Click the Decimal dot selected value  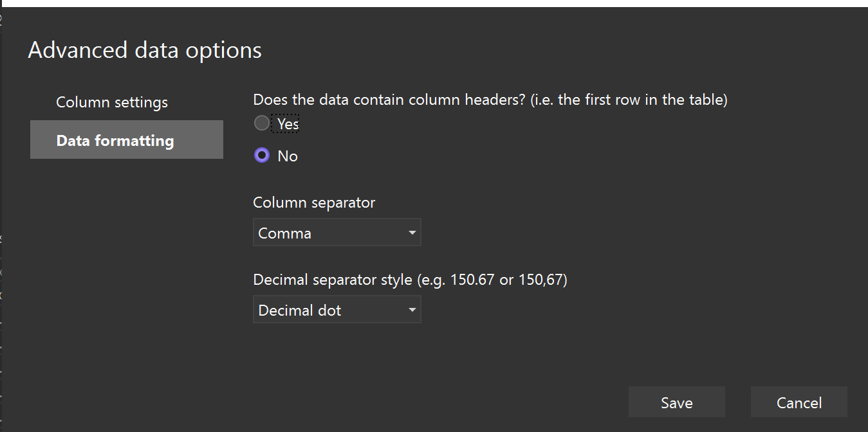[300, 309]
